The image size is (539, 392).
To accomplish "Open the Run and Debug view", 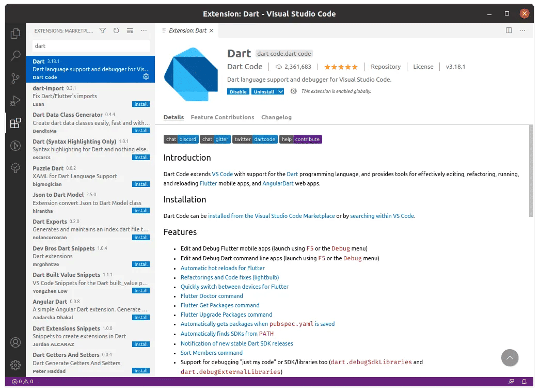I will pos(15,101).
